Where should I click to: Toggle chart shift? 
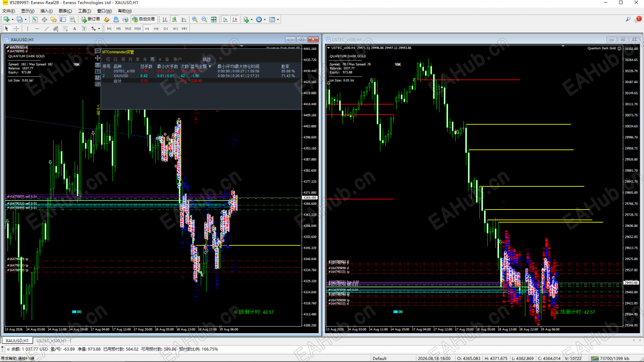235,19
